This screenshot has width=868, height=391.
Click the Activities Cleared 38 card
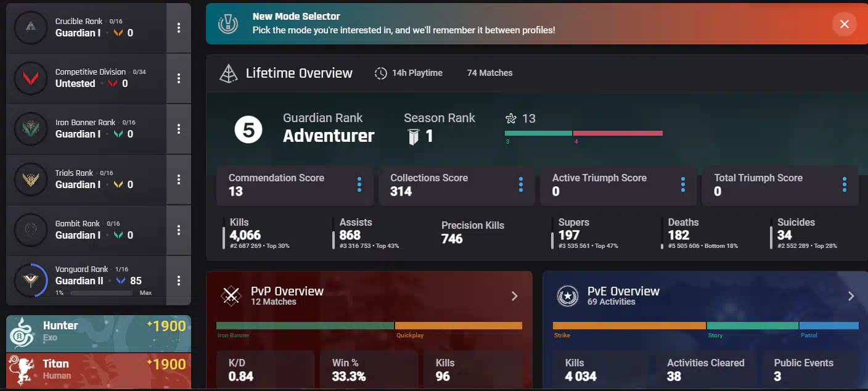[x=705, y=370]
